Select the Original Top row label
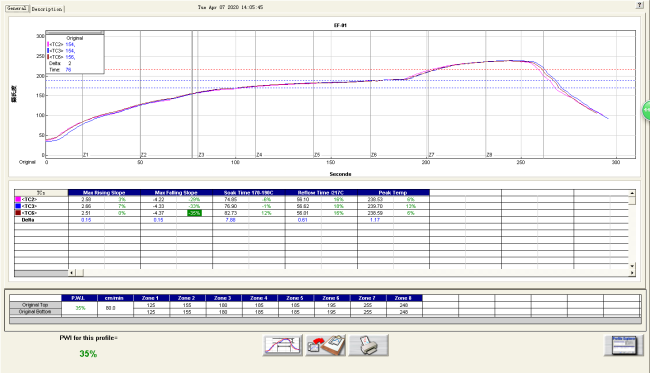650x373 pixels. pyautogui.click(x=35, y=305)
